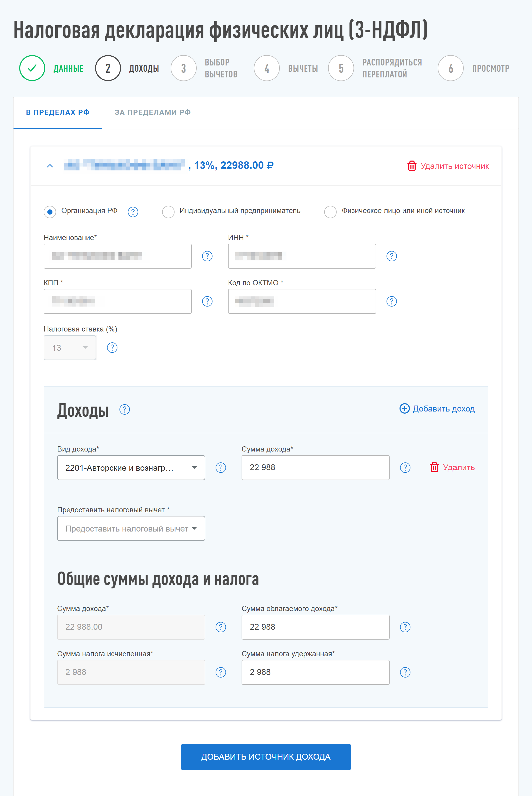Click Добавить доход link

(x=444, y=408)
